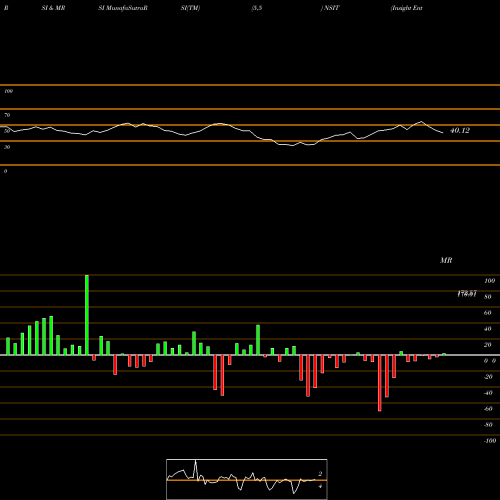Click the 80 axis label on the MR chart
The image size is (500, 500).
488,297
